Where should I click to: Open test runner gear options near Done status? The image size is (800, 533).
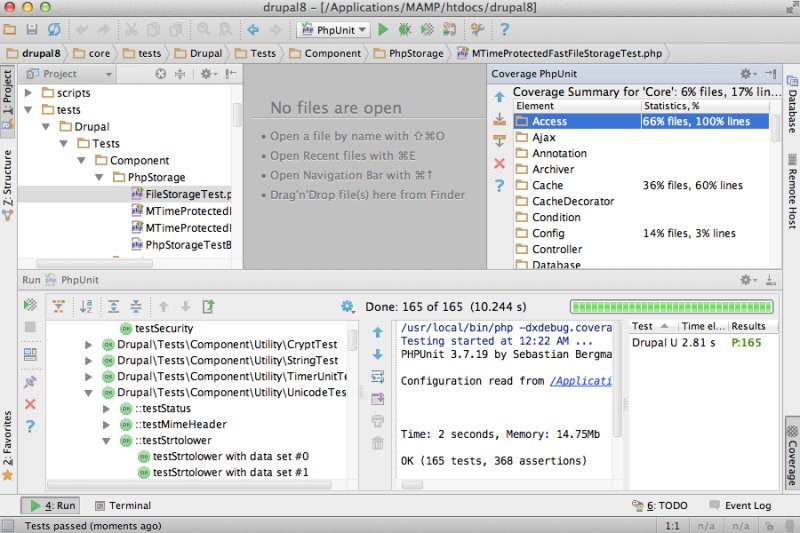click(x=347, y=307)
